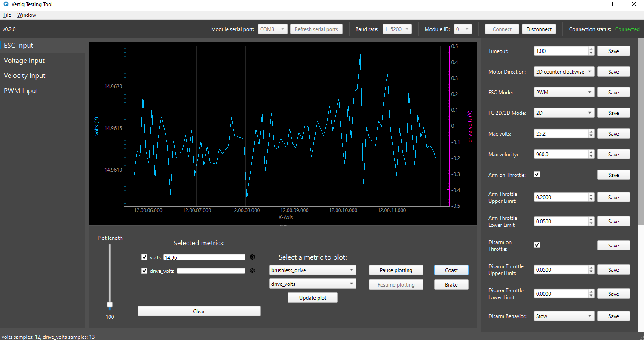Screen dimensions: 644x340
Task: Click the Disarm Throttle Upper Limit field
Action: [561, 270]
